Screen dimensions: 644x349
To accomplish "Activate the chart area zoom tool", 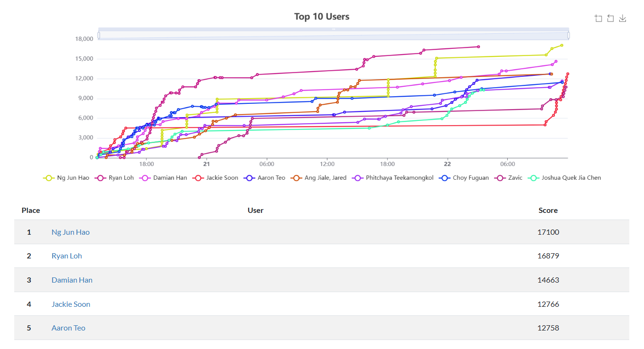I will 598,18.
